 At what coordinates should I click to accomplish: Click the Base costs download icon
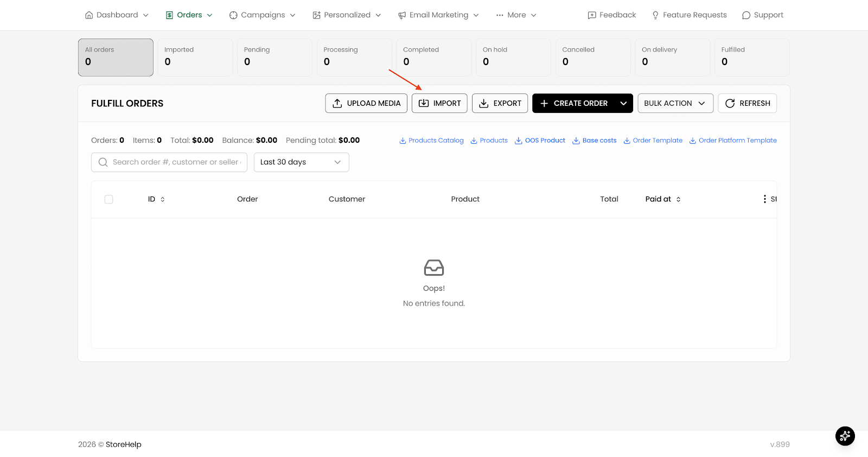[x=576, y=141]
